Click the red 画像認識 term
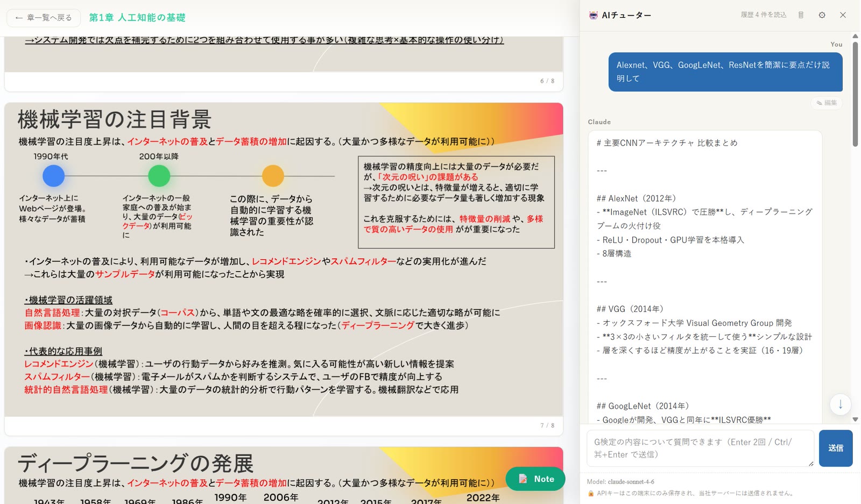The height and width of the screenshot is (504, 861). 43,325
